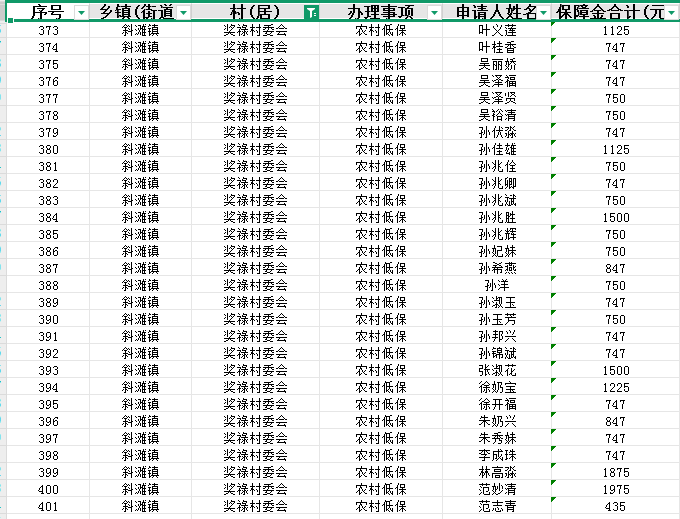Screen dimensions: 680x519
Task: Select serial number cell 399
Action: (48, 472)
